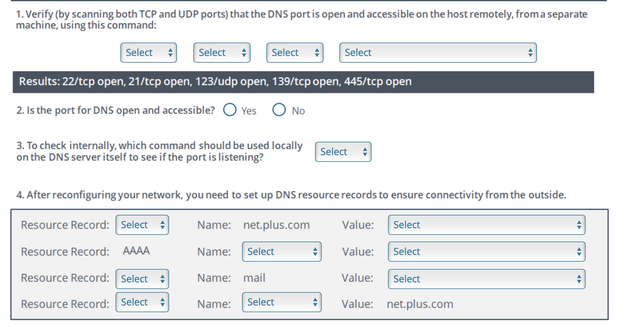The height and width of the screenshot is (328, 644).
Task: Pick resource record type for mail row
Action: click(x=142, y=279)
